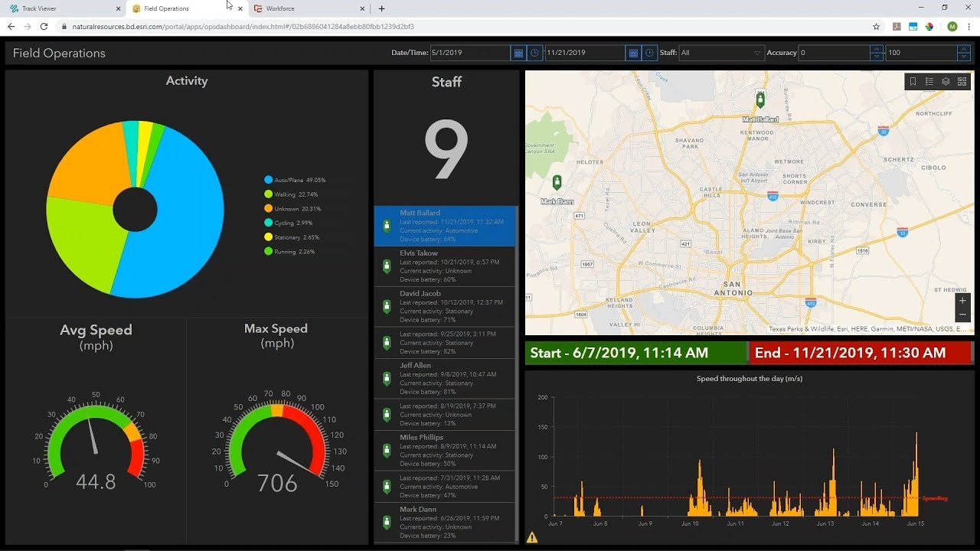Show the map legend list

929,81
